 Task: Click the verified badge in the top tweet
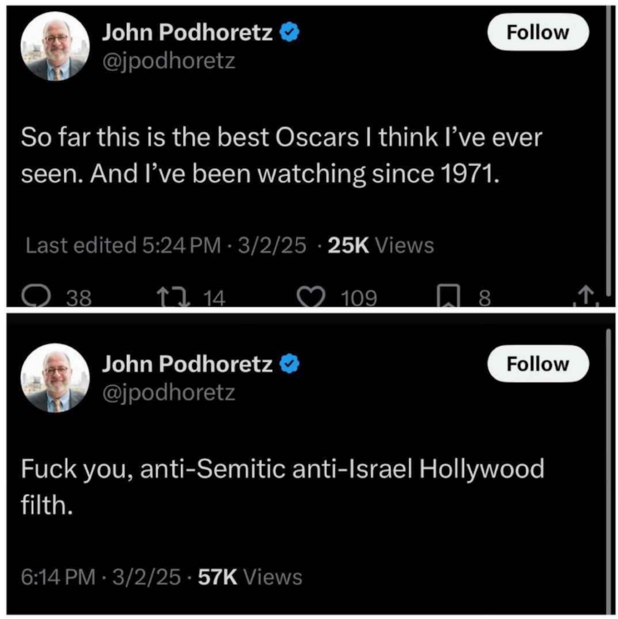coord(289,33)
